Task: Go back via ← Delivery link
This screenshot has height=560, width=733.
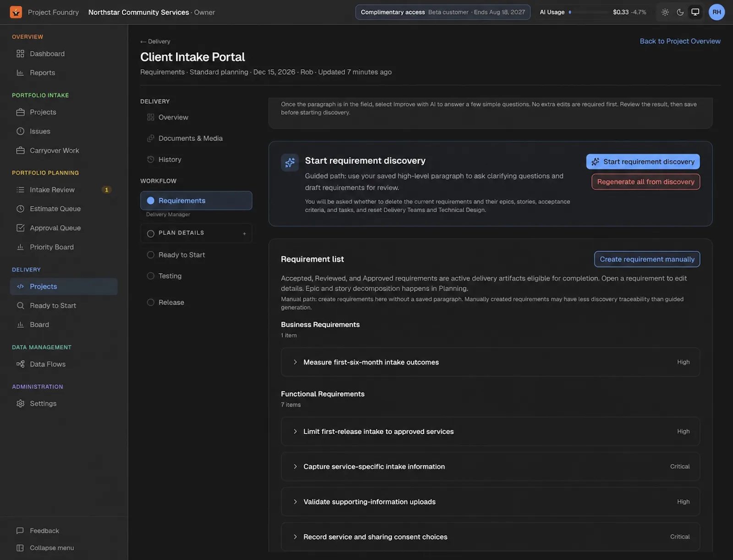Action: coord(155,41)
